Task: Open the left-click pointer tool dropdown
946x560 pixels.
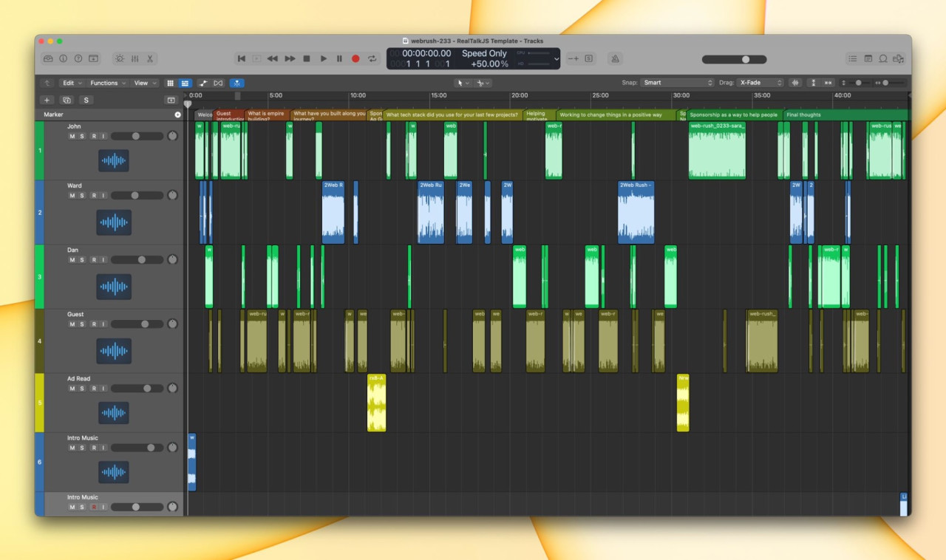Action: [462, 83]
